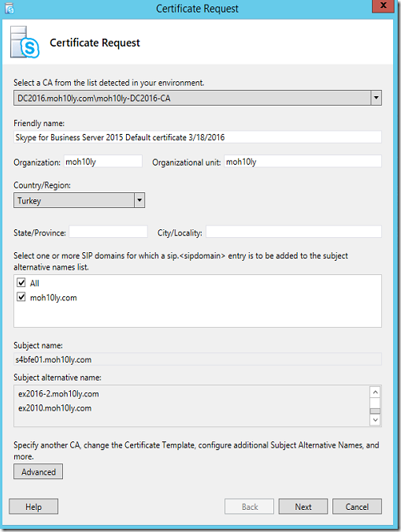
Task: Uncheck the moh10ly.com SIP domain checkbox
Action: pyautogui.click(x=21, y=297)
